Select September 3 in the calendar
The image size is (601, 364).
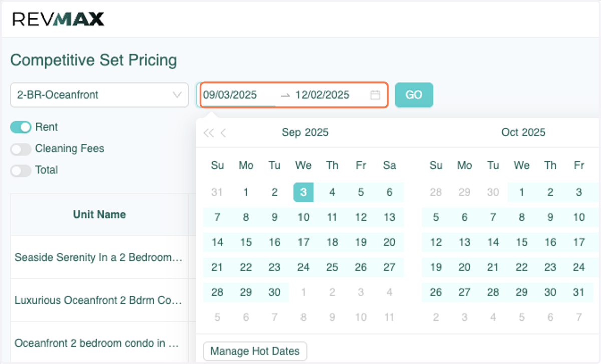304,192
